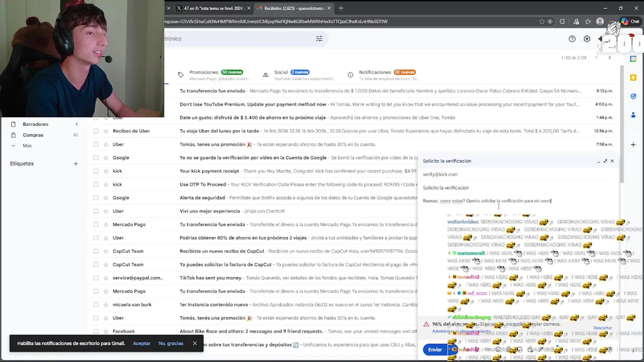Open Compras folder in sidebar
The image size is (644, 362).
[33, 135]
